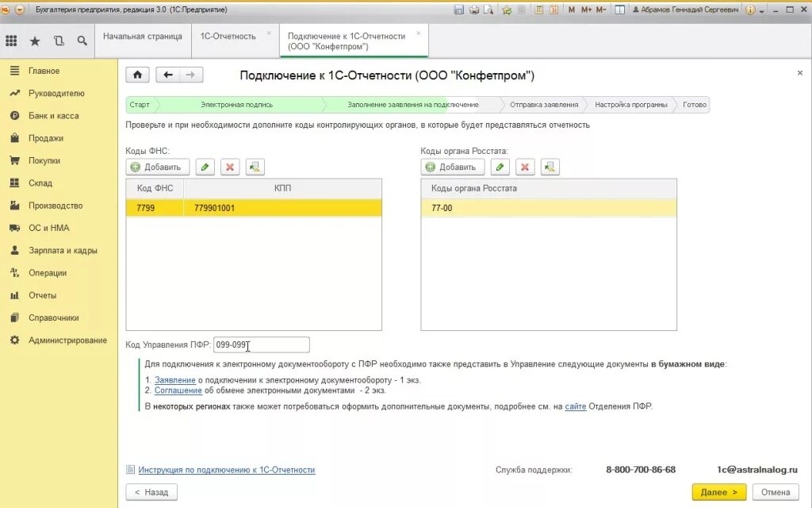Click the red delete icon under Коды ФНС

[230, 167]
